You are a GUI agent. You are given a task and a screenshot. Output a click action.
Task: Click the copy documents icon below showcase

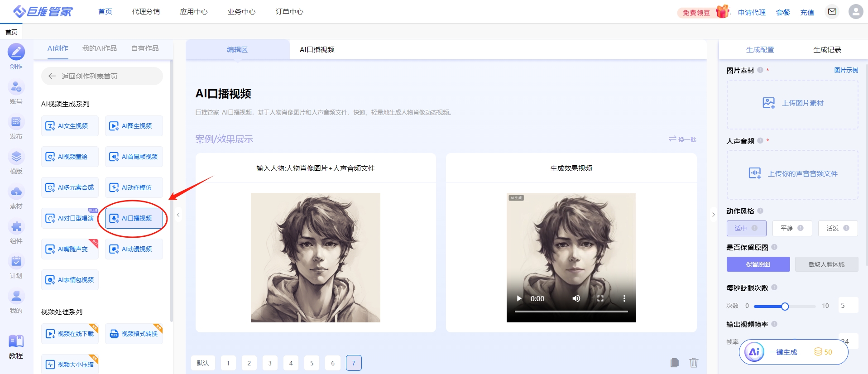coord(675,362)
